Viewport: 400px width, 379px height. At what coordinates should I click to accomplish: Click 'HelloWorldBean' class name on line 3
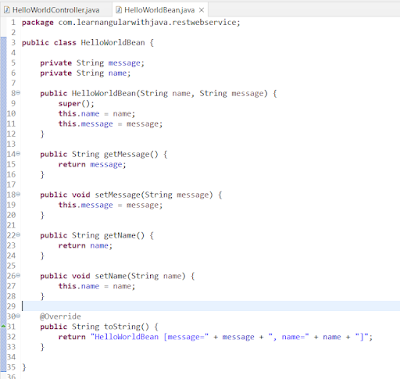113,43
